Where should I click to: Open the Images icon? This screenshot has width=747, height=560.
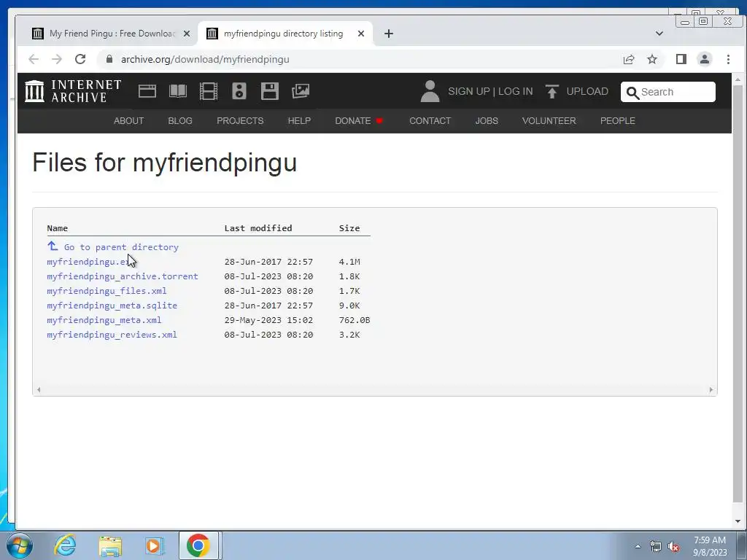point(301,91)
